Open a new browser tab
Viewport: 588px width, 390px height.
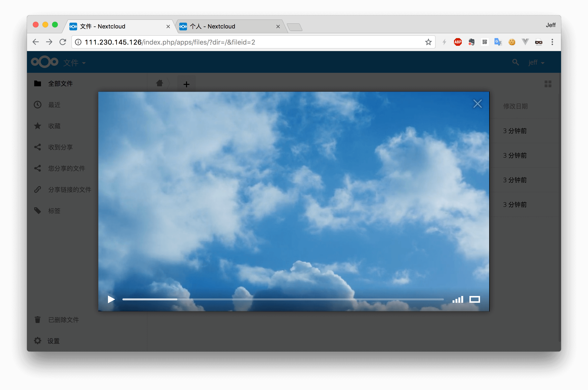pyautogui.click(x=294, y=27)
